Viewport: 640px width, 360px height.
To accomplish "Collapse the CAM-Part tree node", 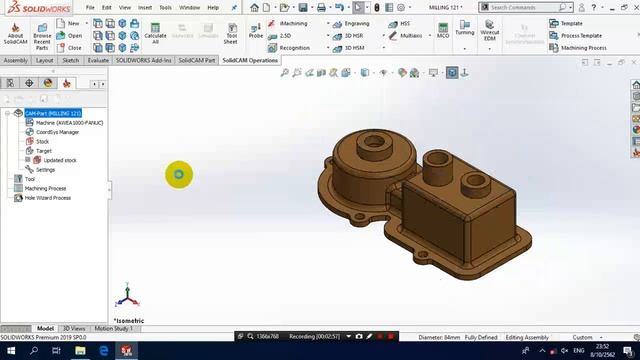I will [x=7, y=113].
